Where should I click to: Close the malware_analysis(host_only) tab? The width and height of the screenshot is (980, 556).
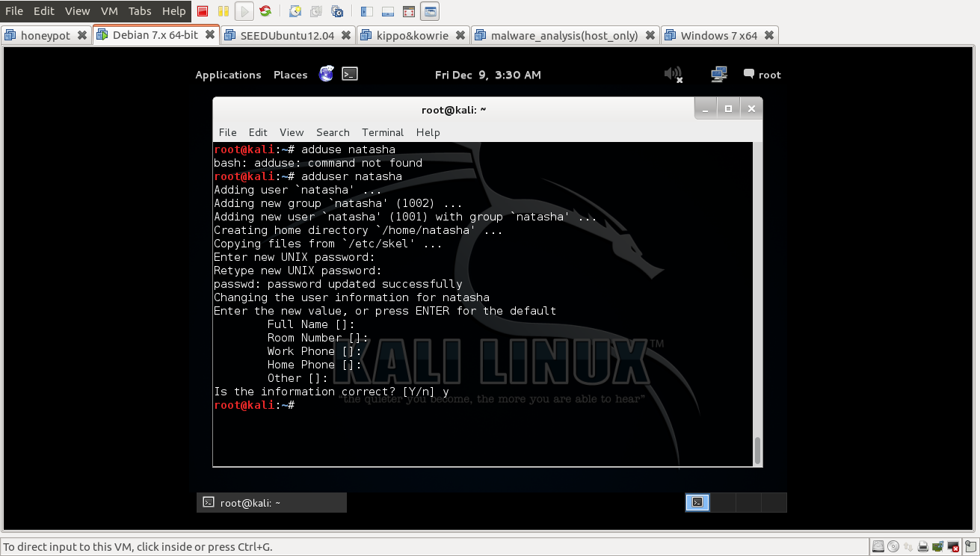pos(650,35)
